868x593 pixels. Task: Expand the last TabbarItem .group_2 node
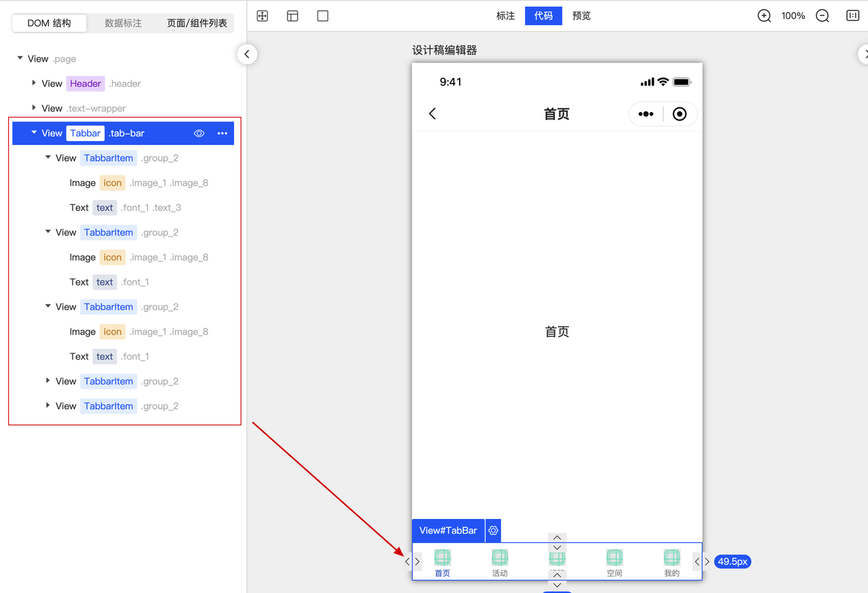click(47, 406)
